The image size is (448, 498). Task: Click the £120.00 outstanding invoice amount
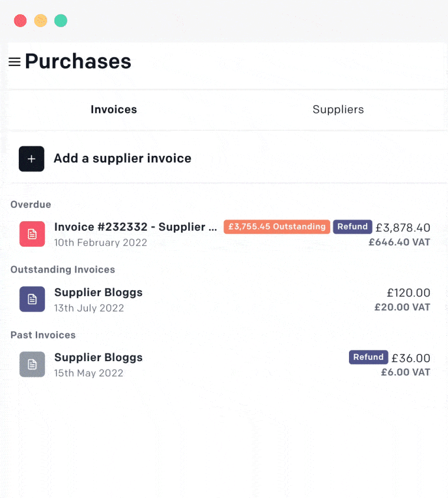tap(409, 293)
